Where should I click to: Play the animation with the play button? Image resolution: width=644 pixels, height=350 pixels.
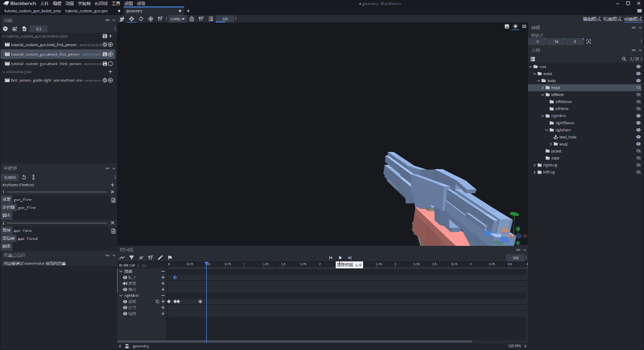(340, 258)
